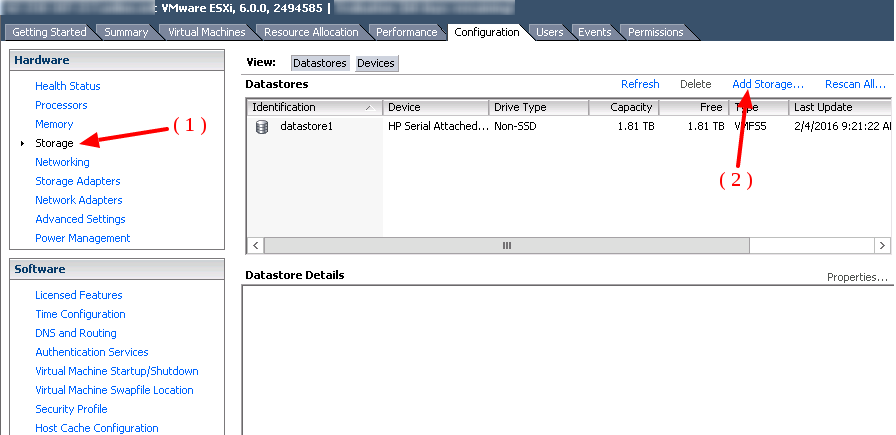Collapse the Hardware panel header
Image resolution: width=896 pixels, height=435 pixels.
click(117, 60)
